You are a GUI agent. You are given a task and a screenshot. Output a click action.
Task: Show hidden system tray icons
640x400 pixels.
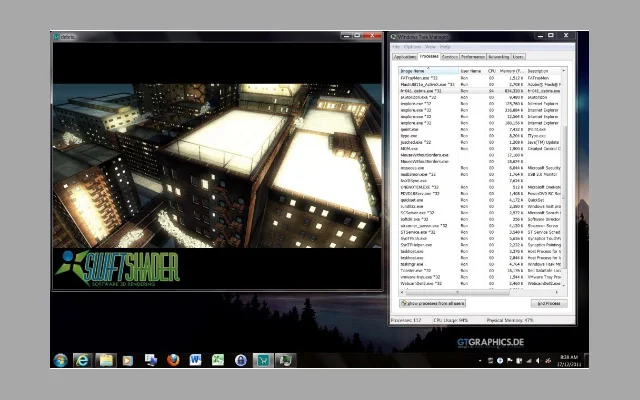point(480,361)
